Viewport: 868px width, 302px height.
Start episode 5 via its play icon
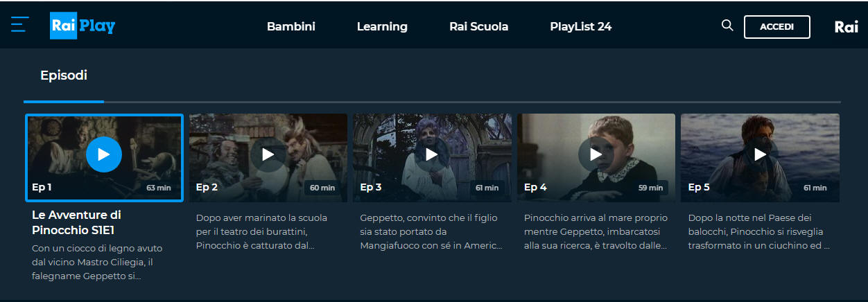click(x=761, y=154)
